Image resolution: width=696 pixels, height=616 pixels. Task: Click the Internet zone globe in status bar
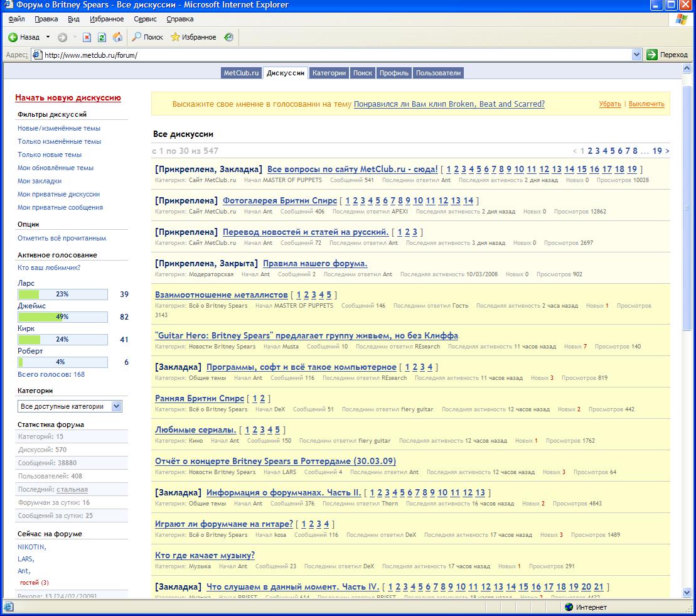(569, 607)
